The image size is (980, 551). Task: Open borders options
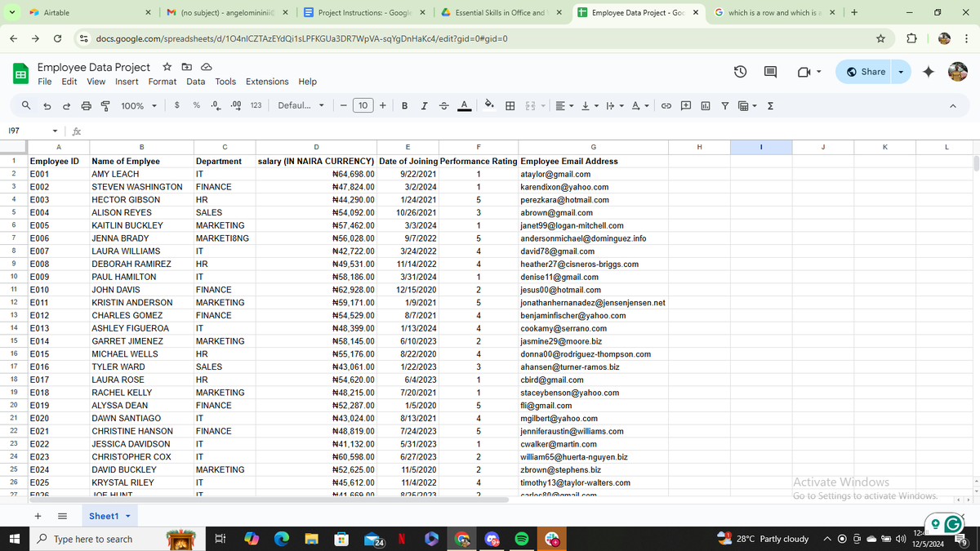click(510, 105)
